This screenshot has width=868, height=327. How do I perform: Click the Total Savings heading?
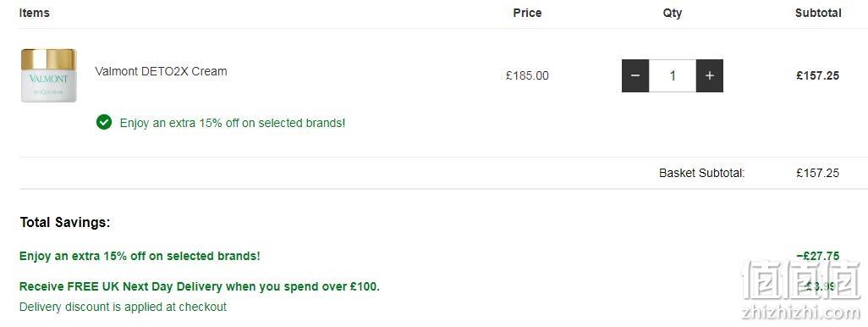tap(65, 223)
